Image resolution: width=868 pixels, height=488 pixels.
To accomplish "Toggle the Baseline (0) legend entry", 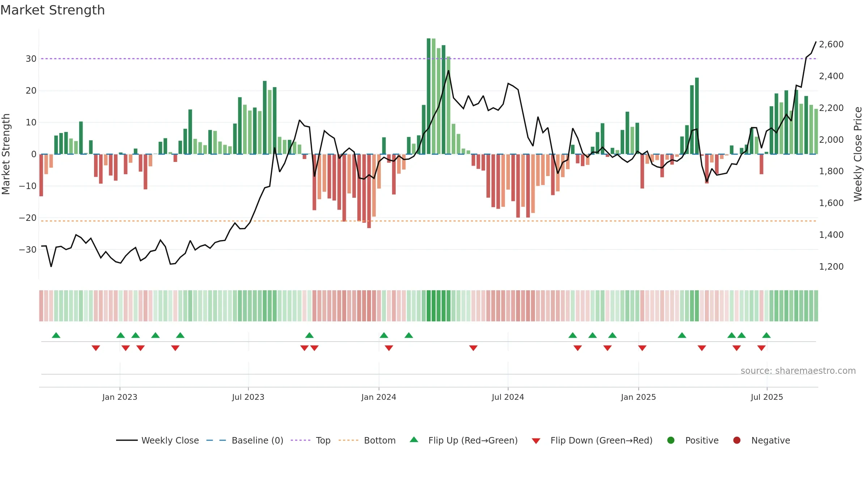I will (245, 440).
